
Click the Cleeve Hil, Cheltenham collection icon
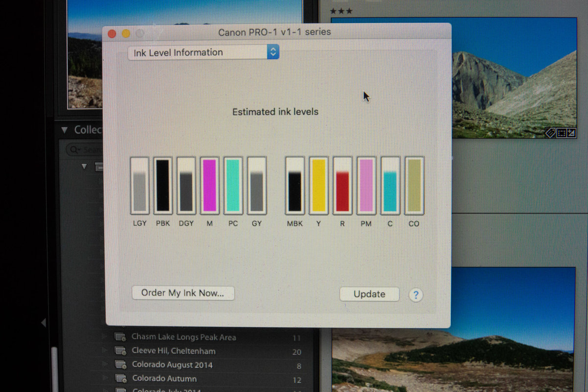[120, 351]
